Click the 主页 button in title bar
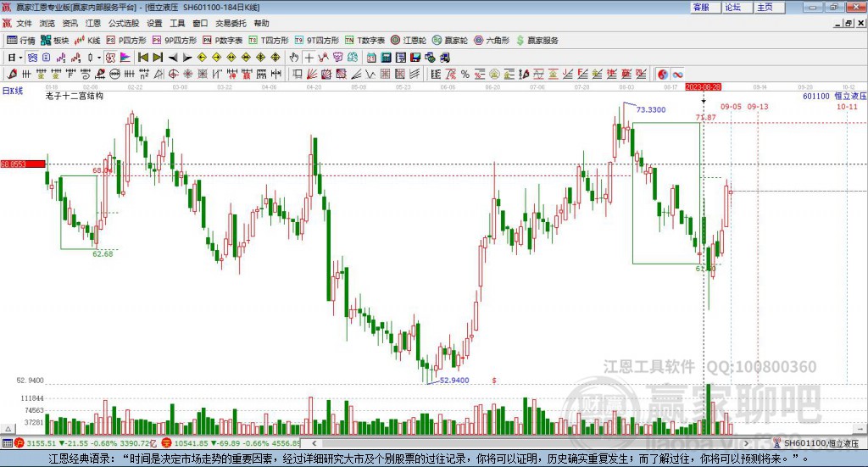This screenshot has width=868, height=467. (770, 7)
